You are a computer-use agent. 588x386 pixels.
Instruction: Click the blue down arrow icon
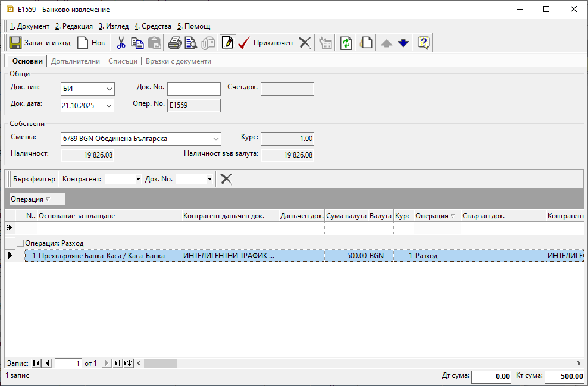[404, 43]
